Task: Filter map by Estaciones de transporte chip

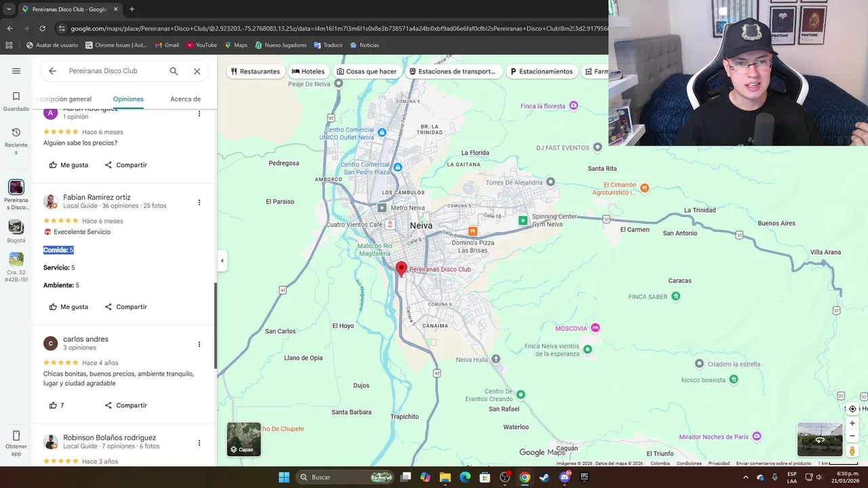Action: (454, 71)
